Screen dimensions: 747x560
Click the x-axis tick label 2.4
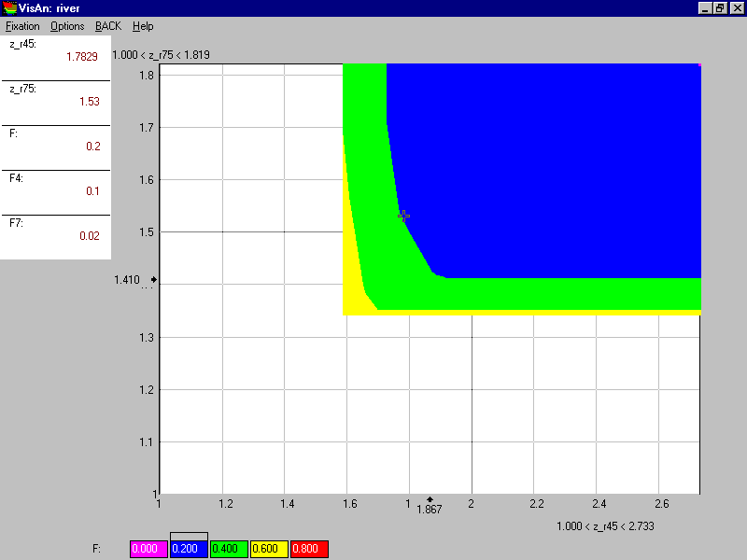coord(599,504)
